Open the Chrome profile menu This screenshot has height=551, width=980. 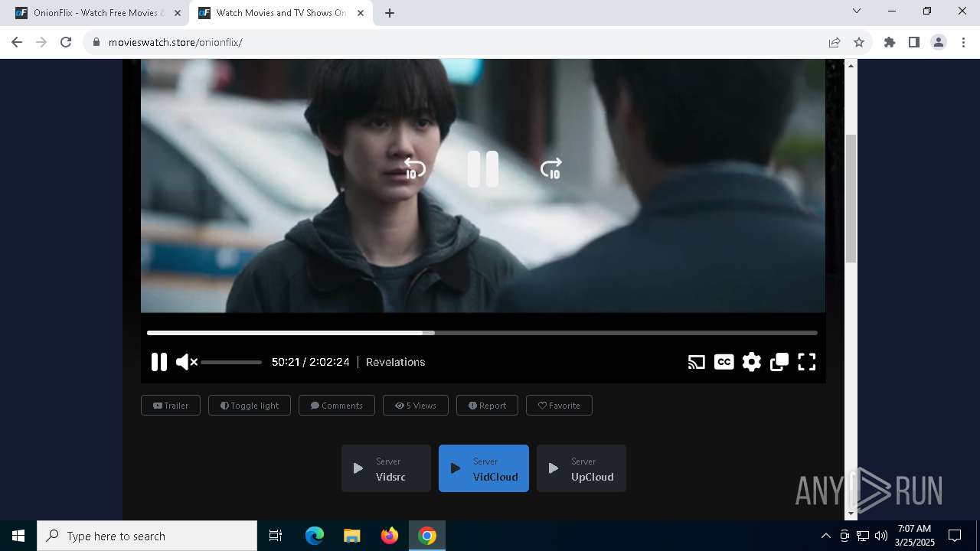tap(939, 42)
